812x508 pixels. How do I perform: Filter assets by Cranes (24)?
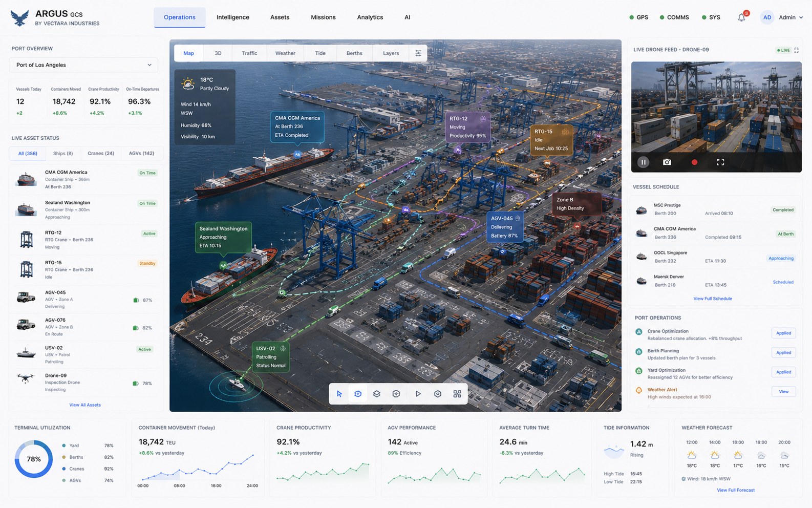pos(101,154)
